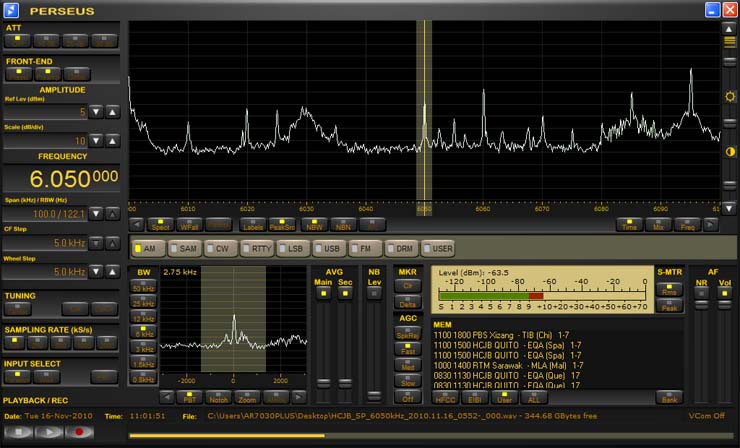Switch the S-meter to Peak mode
The height and width of the screenshot is (448, 740).
[669, 306]
